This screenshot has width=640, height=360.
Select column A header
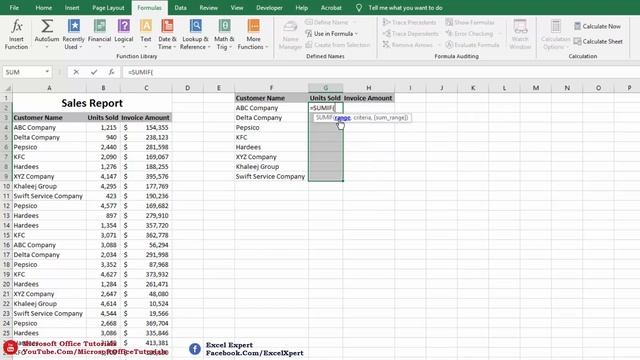pos(49,88)
